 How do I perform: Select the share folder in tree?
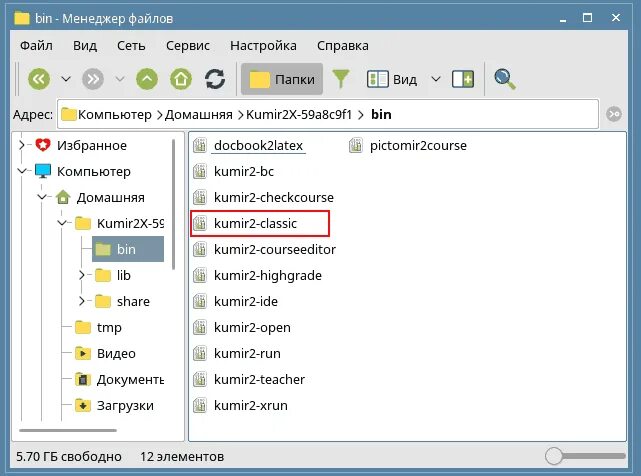[x=133, y=301]
